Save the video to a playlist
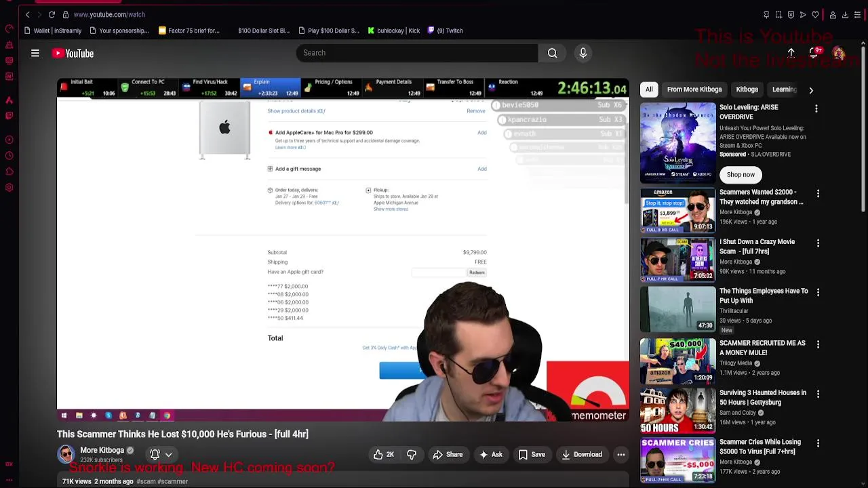The height and width of the screenshot is (488, 868). pos(532,455)
